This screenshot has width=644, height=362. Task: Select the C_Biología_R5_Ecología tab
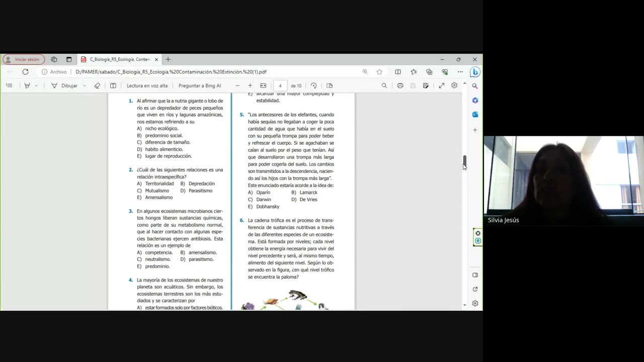point(119,59)
